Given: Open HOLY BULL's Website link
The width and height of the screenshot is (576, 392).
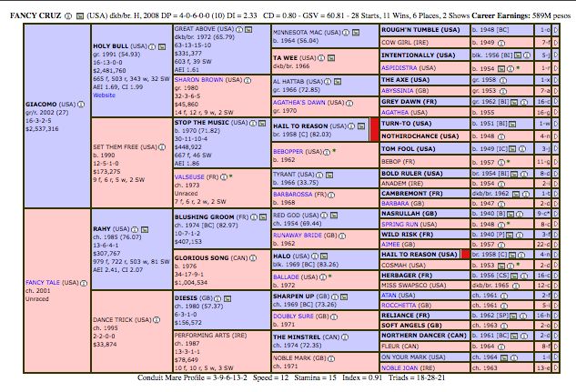Looking at the screenshot, I should (104, 95).
